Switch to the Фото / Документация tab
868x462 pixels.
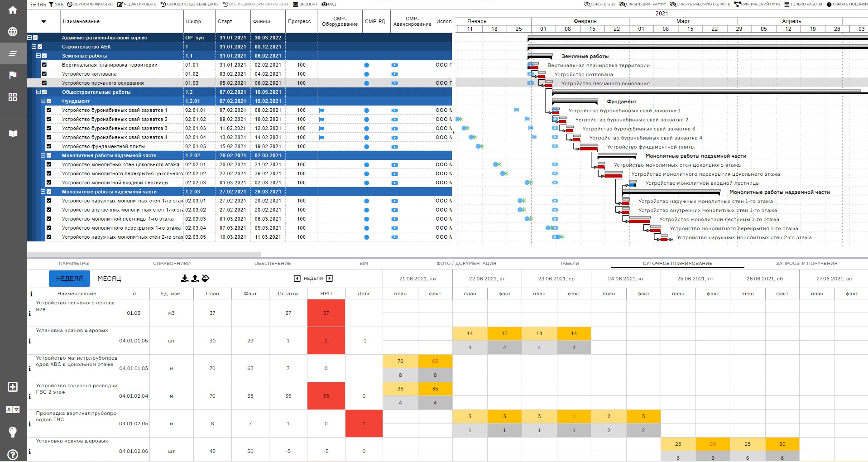(466, 263)
